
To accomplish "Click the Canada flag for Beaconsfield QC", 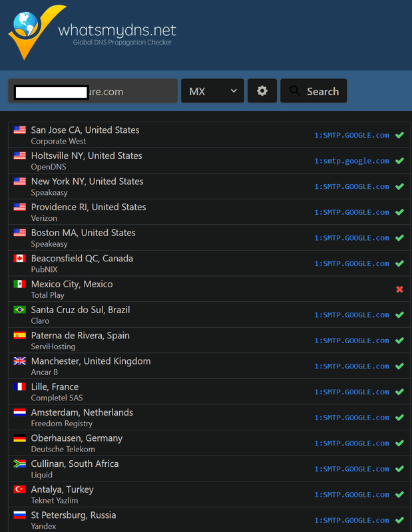I will (x=20, y=258).
